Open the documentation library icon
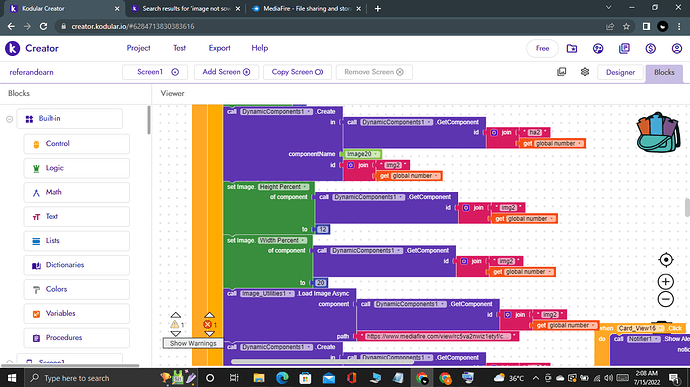The height and width of the screenshot is (387, 690). pyautogui.click(x=624, y=48)
